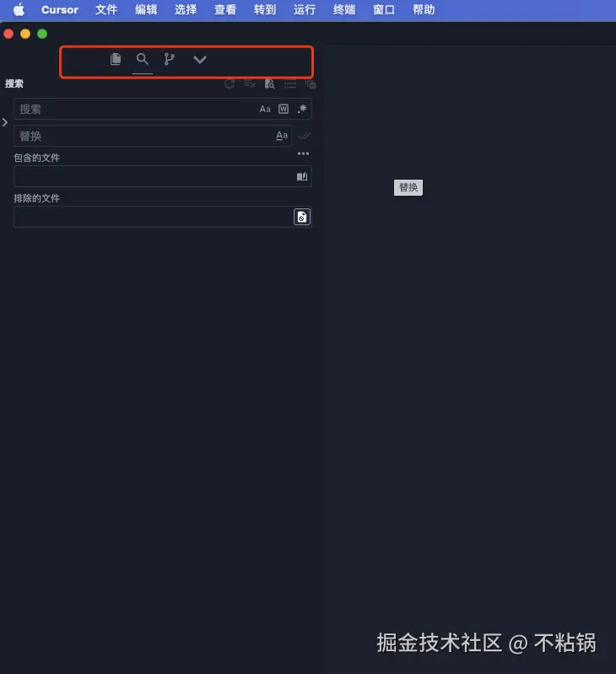
Task: Toggle use exclude settings and ignore files
Action: click(x=302, y=217)
